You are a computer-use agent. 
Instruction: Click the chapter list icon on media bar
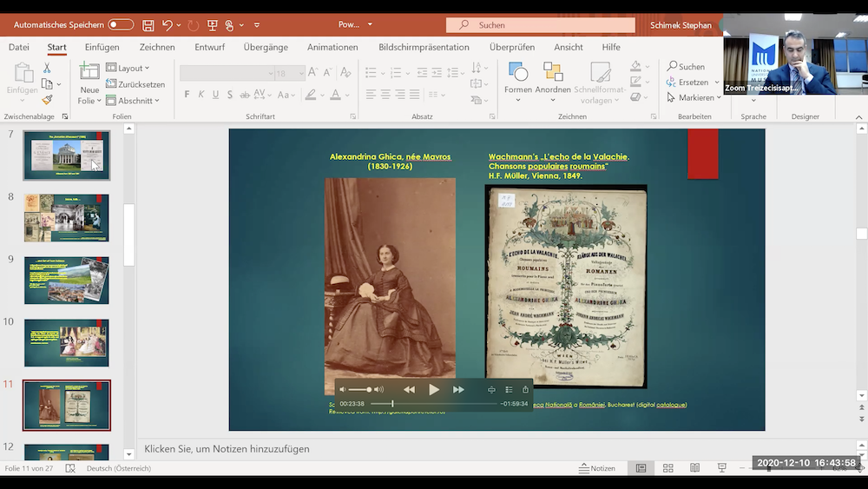[x=509, y=389]
